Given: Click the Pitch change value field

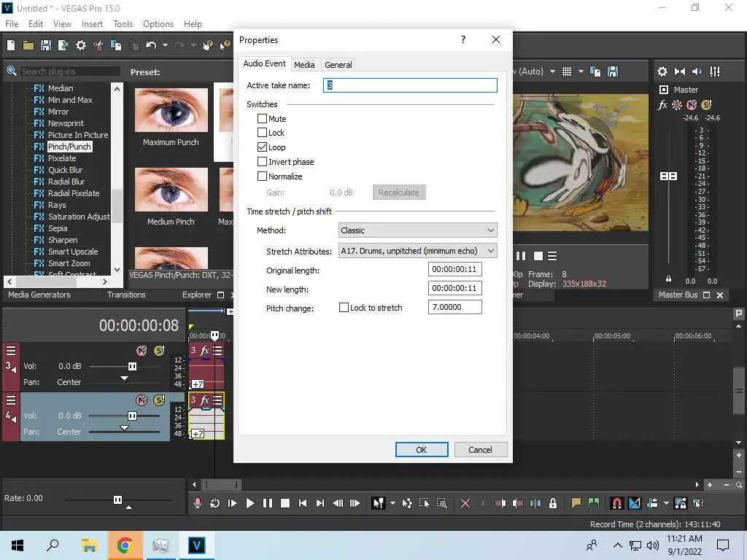Looking at the screenshot, I should coord(455,307).
